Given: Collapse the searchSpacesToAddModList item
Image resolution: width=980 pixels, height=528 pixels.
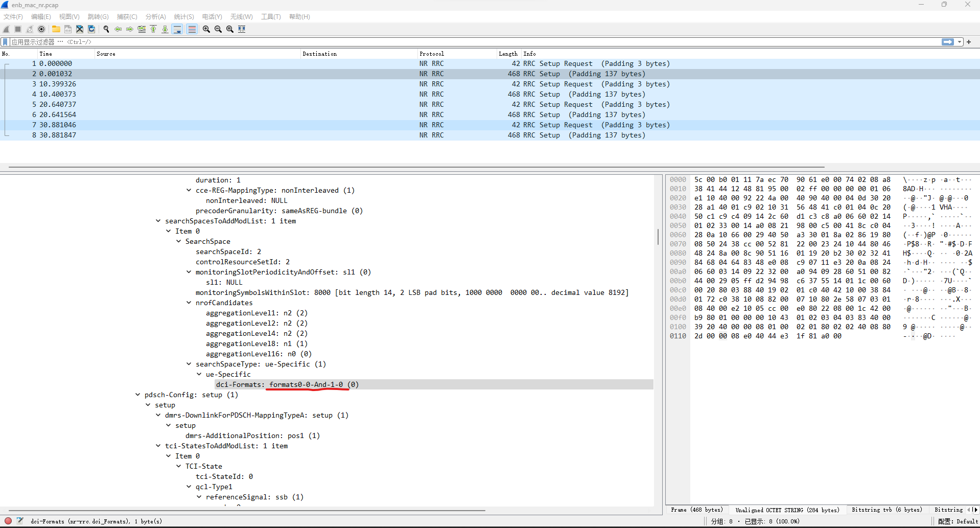Looking at the screenshot, I should tap(157, 221).
